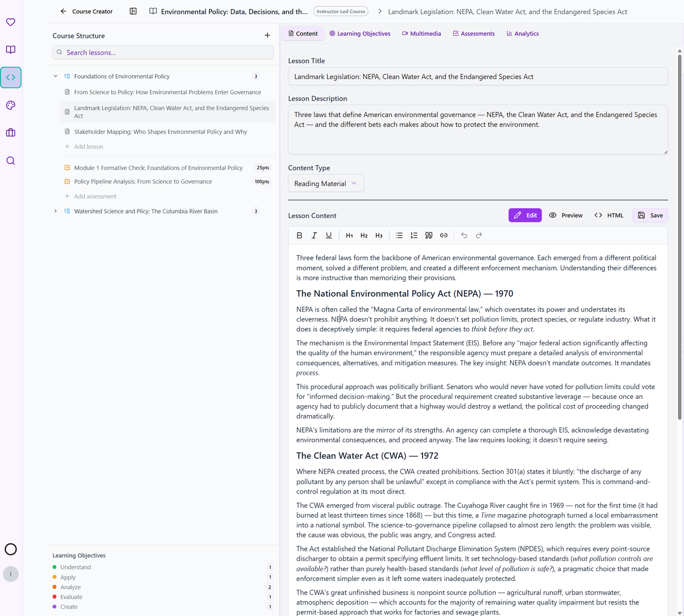Click into the Lesson Description textarea
Image resolution: width=684 pixels, height=616 pixels.
[x=478, y=130]
